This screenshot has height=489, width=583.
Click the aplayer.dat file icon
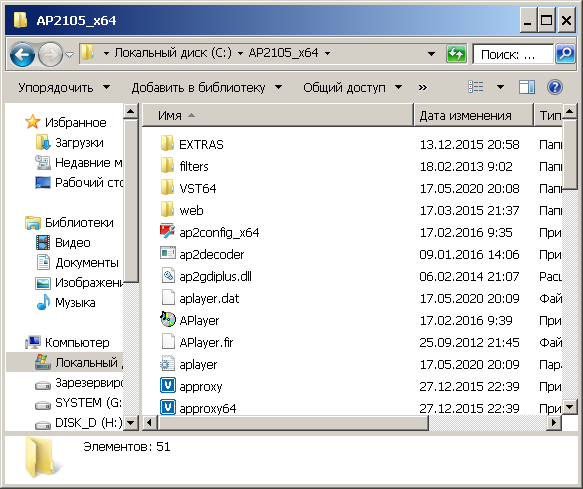168,297
